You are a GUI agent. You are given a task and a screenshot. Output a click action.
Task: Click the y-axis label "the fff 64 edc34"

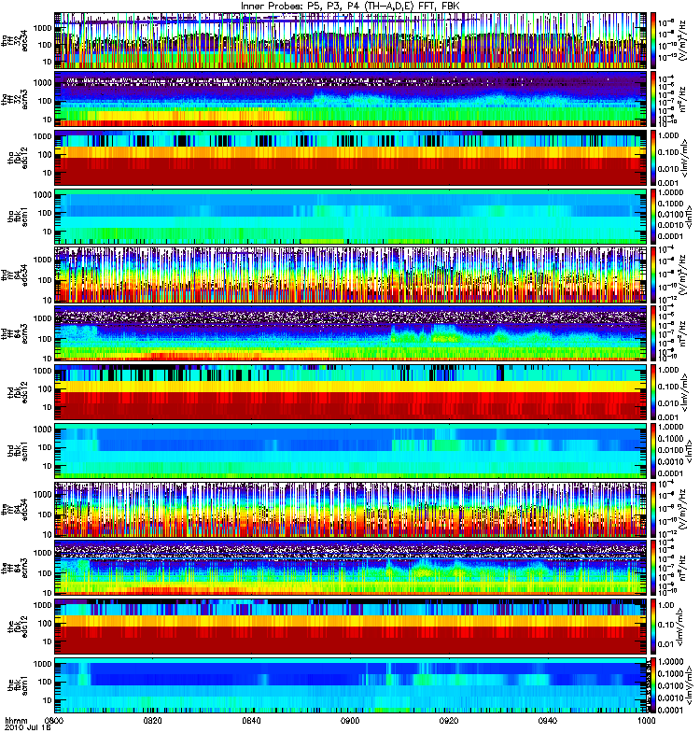click(x=14, y=510)
